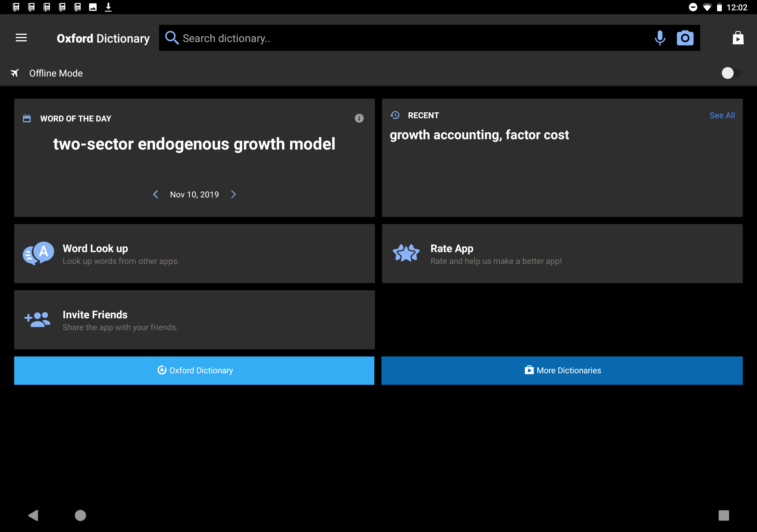Tap the battery status icon
The image size is (757, 532).
click(x=719, y=7)
